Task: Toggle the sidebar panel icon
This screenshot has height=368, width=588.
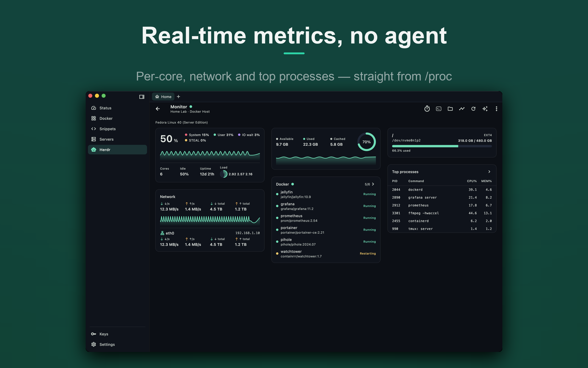Action: point(142,97)
